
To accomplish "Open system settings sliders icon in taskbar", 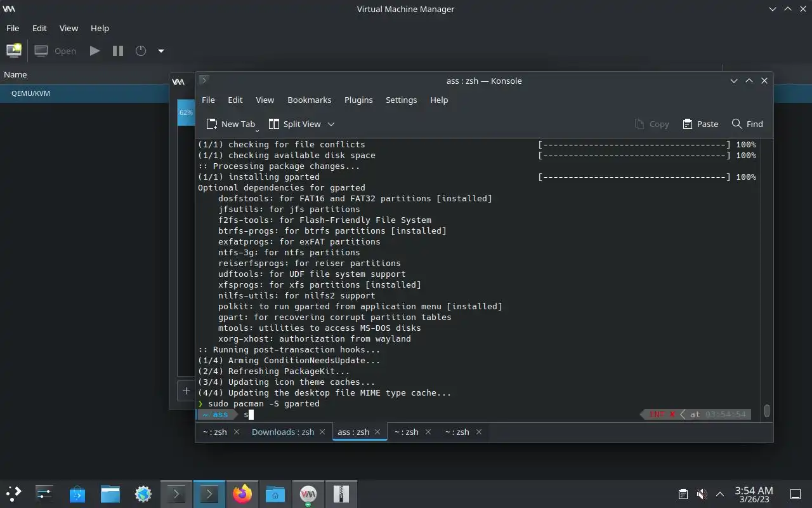I will pyautogui.click(x=44, y=493).
